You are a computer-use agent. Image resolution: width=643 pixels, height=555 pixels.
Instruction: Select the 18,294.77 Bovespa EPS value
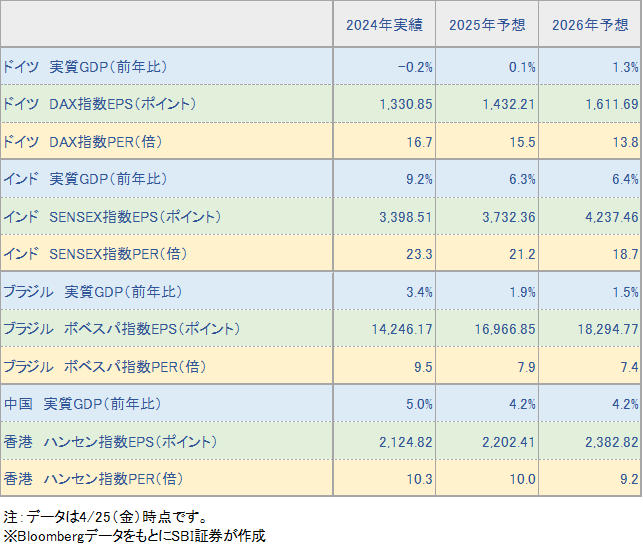(x=605, y=329)
